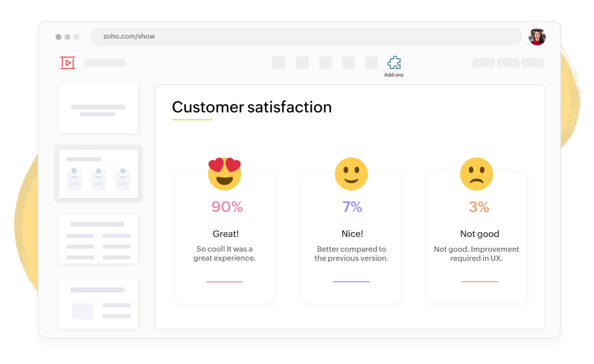This screenshot has height=364, width=594.
Task: Select the 3% value
Action: pos(479,207)
